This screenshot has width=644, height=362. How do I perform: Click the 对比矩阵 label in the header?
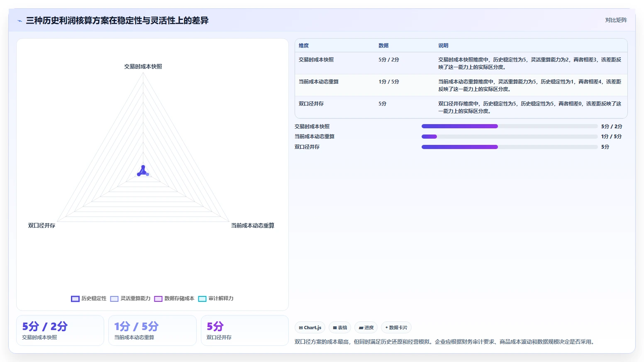tap(616, 20)
